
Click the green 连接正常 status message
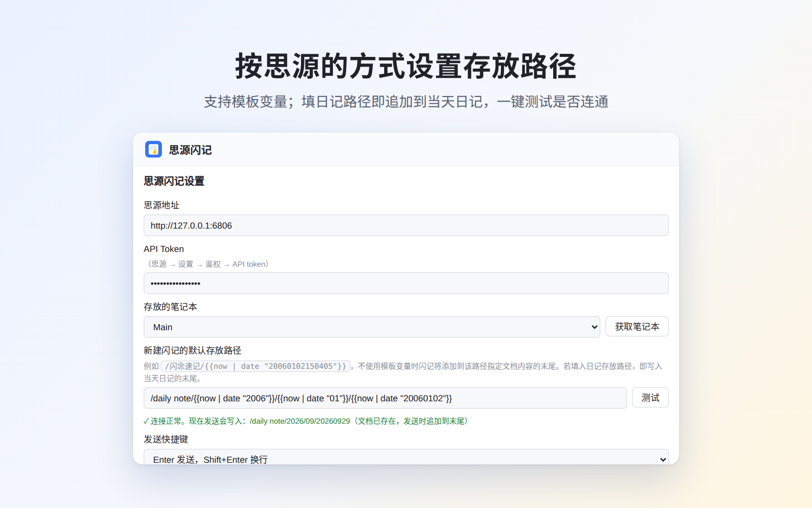[x=306, y=421]
